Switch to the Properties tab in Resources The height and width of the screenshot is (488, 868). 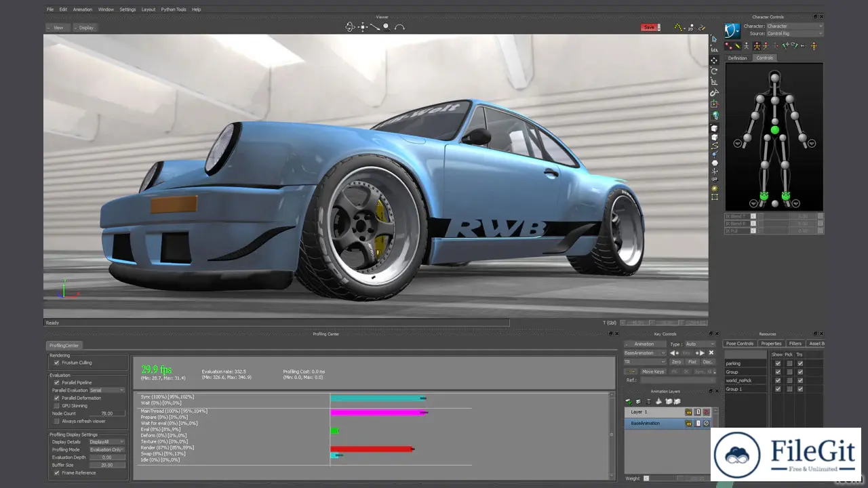771,344
